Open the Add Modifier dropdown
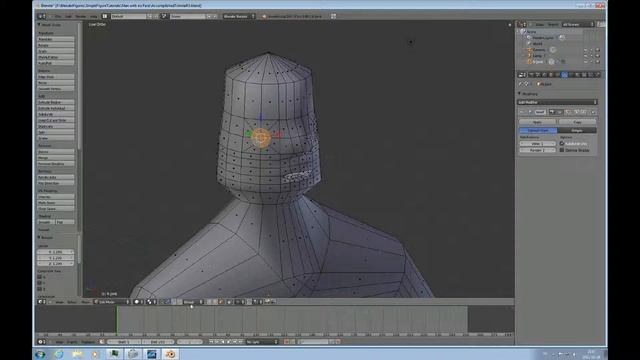Screen dimensions: 640x360 [x=557, y=102]
